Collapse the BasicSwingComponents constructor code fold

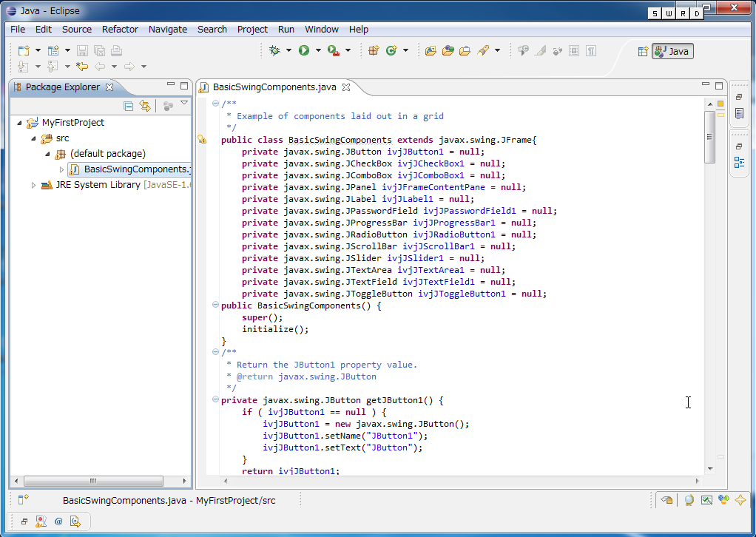coord(215,305)
